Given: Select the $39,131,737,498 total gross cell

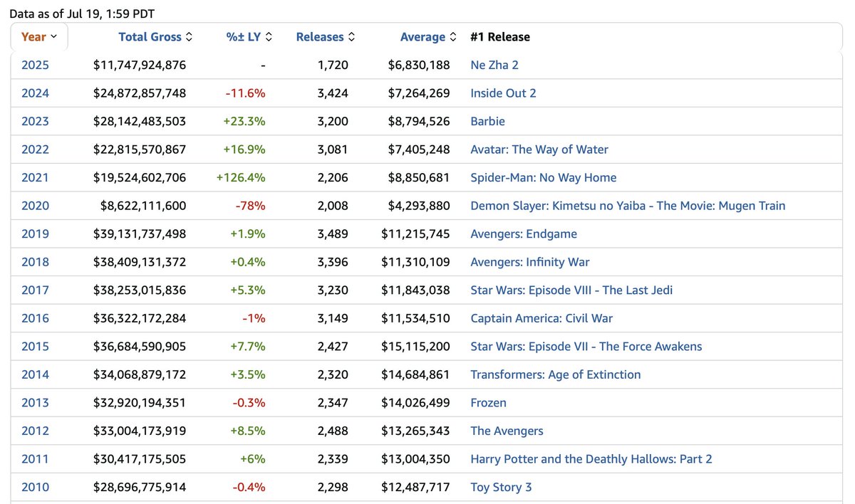Looking at the screenshot, I should click(x=140, y=234).
